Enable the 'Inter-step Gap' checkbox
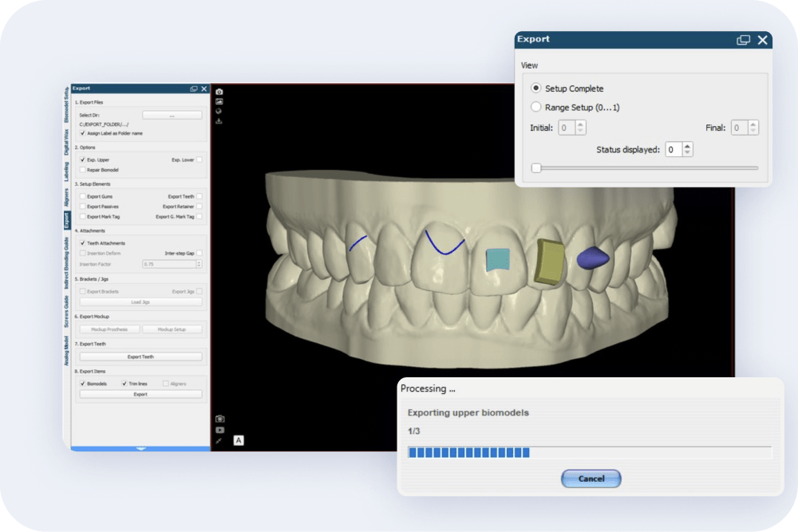Image resolution: width=798 pixels, height=532 pixels. point(199,254)
